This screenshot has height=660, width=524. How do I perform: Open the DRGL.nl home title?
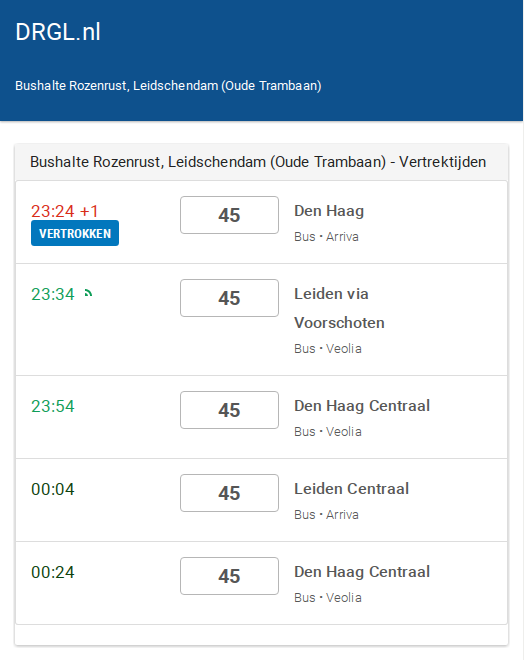[x=58, y=32]
